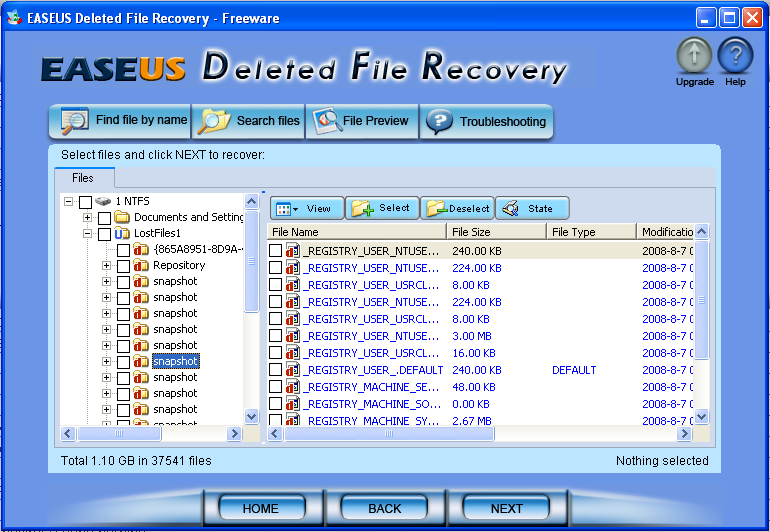
Task: Expand the highlighted snapshot node
Action: point(106,362)
